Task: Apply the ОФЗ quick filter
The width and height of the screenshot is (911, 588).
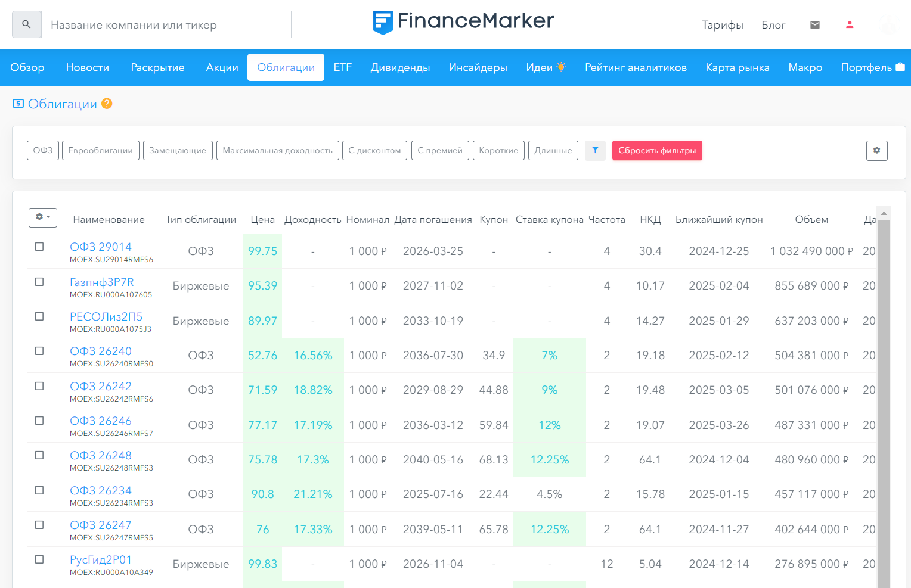Action: (x=43, y=151)
